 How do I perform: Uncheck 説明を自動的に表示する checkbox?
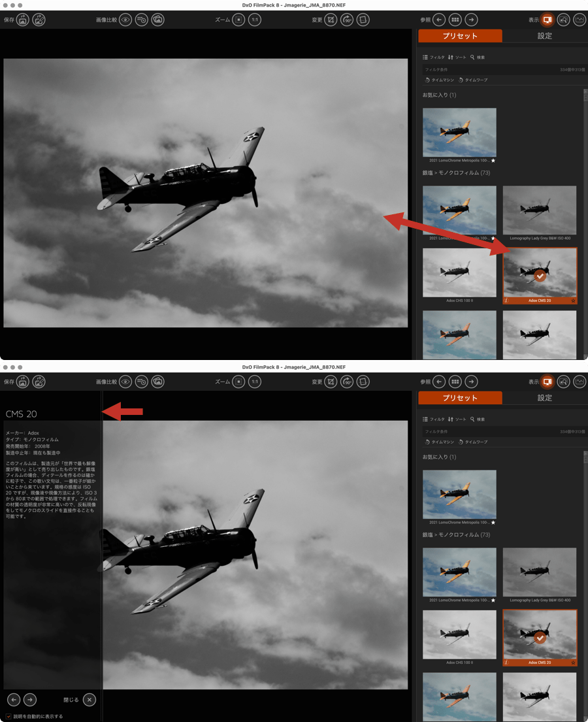[8, 716]
